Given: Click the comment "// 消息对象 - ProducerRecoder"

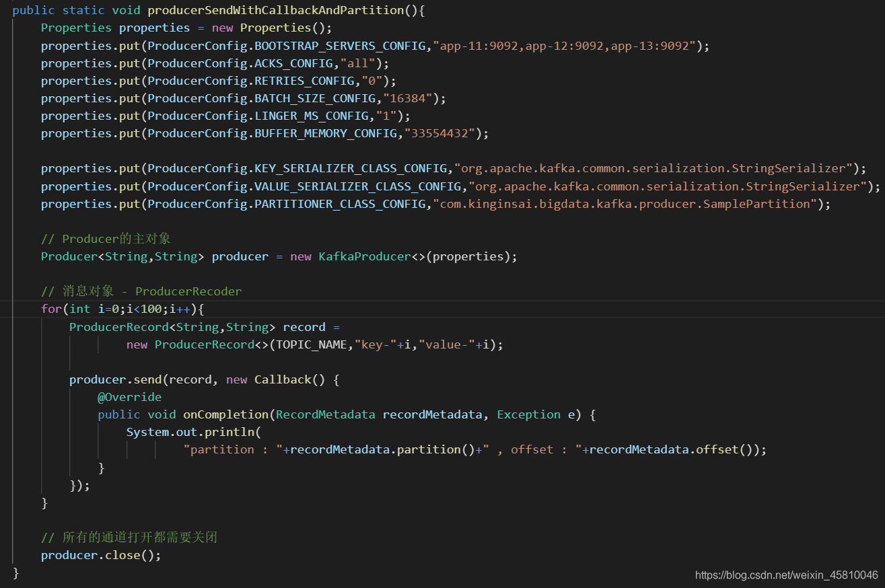Looking at the screenshot, I should (141, 291).
